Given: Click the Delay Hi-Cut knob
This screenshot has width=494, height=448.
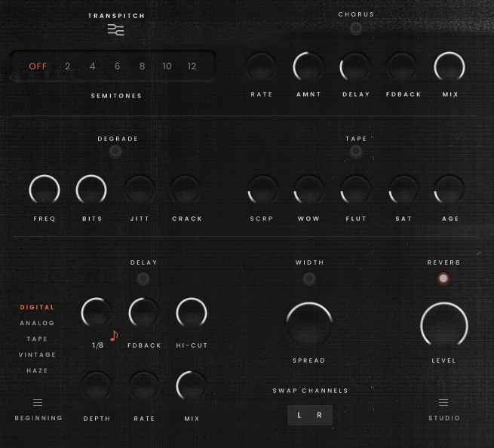Looking at the screenshot, I should click(192, 313).
